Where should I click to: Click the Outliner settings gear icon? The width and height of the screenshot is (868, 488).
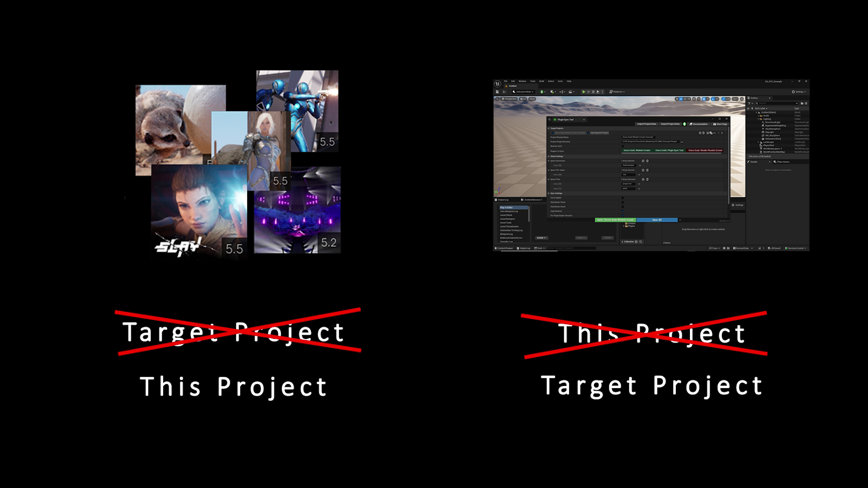pyautogui.click(x=806, y=103)
